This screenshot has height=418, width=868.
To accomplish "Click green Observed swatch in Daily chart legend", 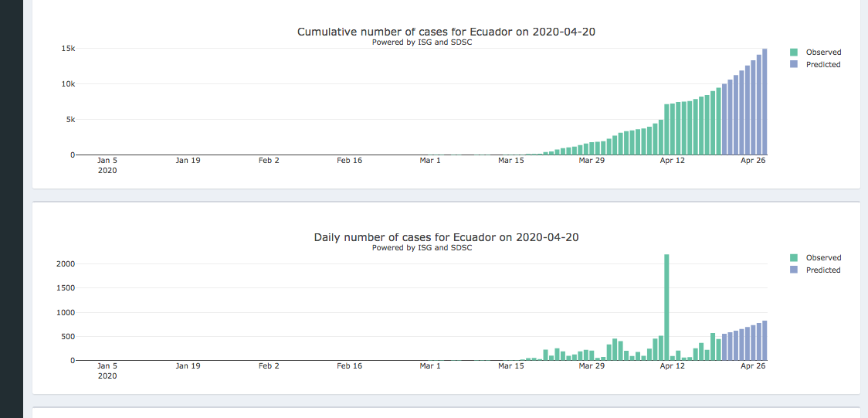I will 794,258.
